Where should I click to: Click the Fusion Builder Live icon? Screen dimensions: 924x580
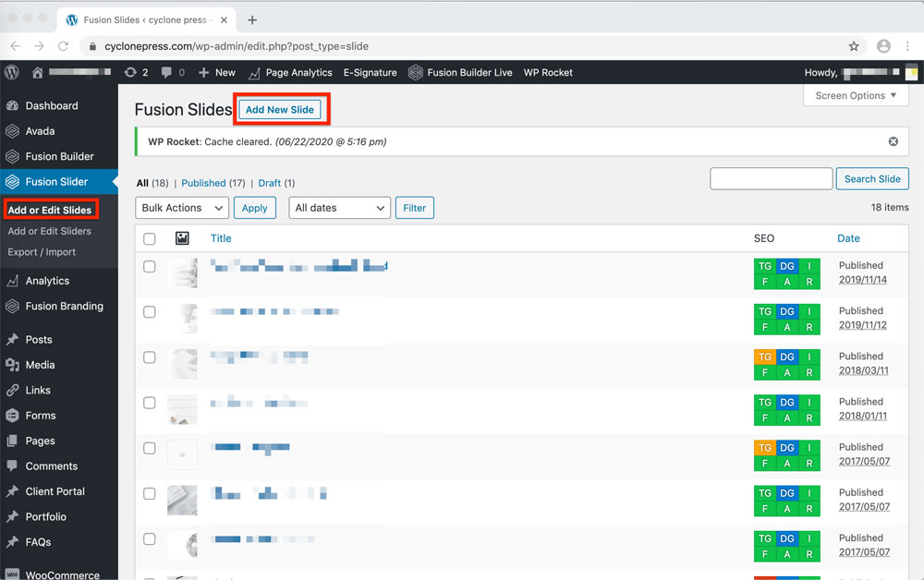tap(416, 72)
